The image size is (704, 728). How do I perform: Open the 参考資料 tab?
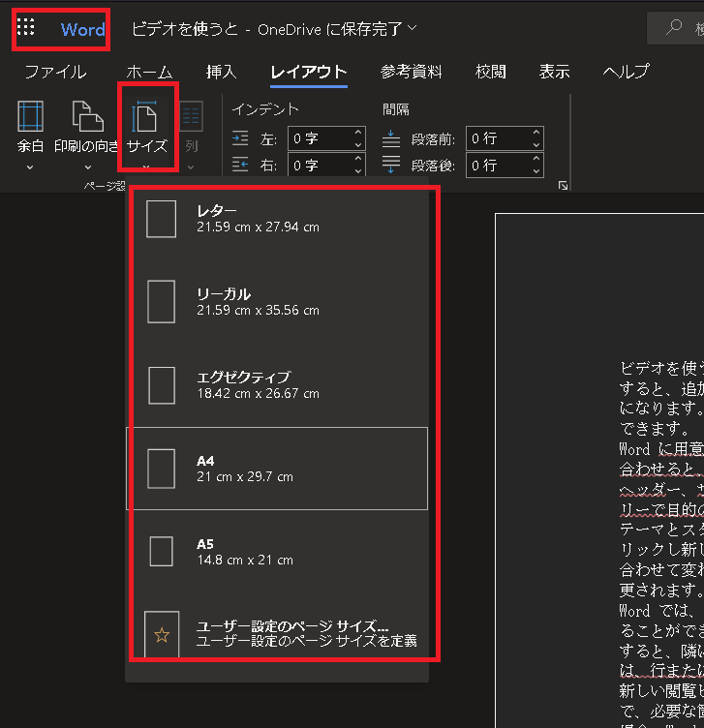411,72
